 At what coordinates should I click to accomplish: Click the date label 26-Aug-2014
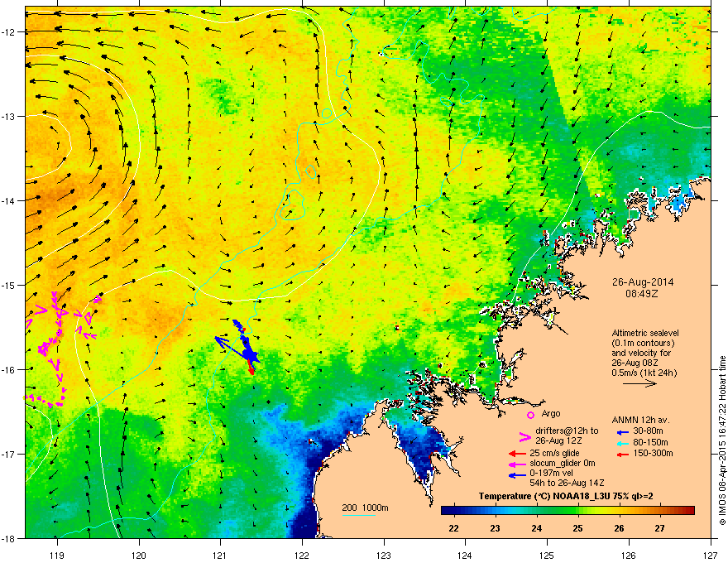point(643,282)
